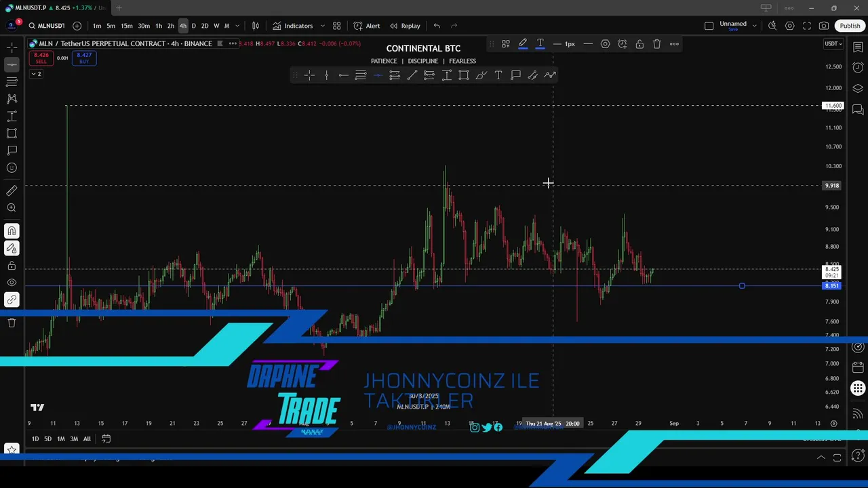The width and height of the screenshot is (868, 488).
Task: Click the redo arrow
Action: point(454,26)
